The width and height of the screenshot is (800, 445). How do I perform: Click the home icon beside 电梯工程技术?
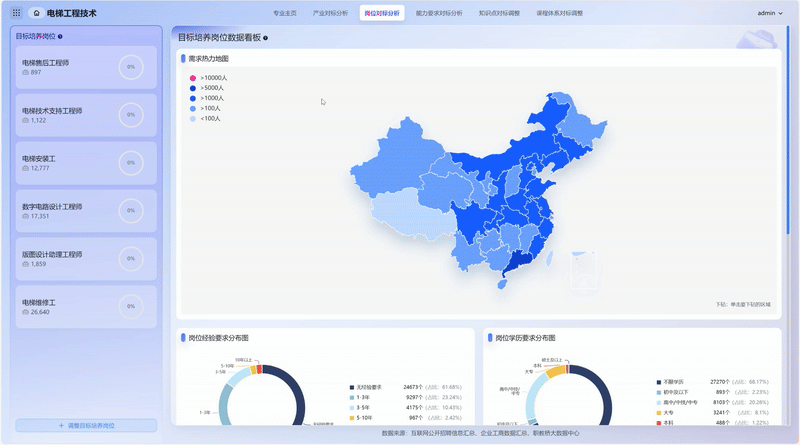(x=36, y=14)
